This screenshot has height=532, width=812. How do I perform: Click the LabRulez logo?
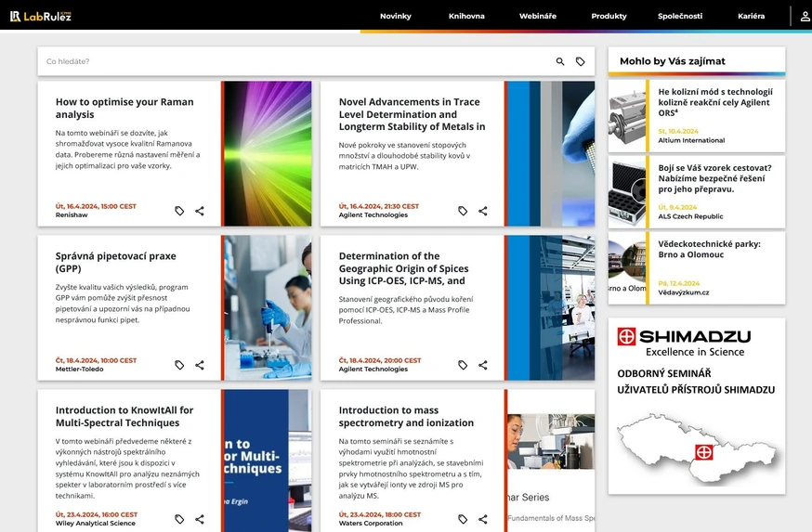pyautogui.click(x=41, y=16)
